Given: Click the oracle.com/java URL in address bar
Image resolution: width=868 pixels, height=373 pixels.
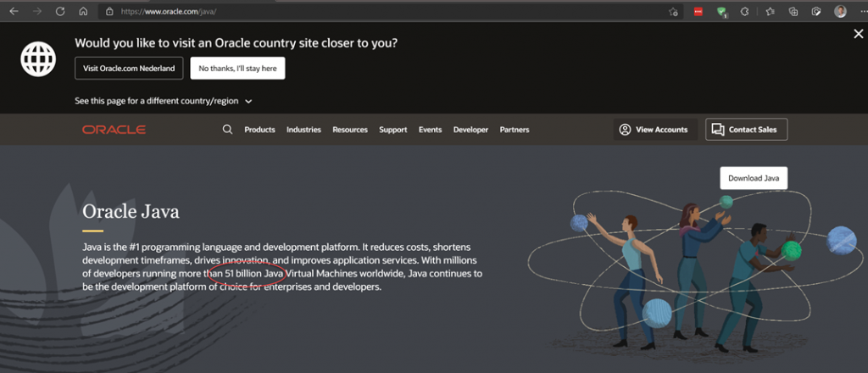Looking at the screenshot, I should click(x=169, y=11).
